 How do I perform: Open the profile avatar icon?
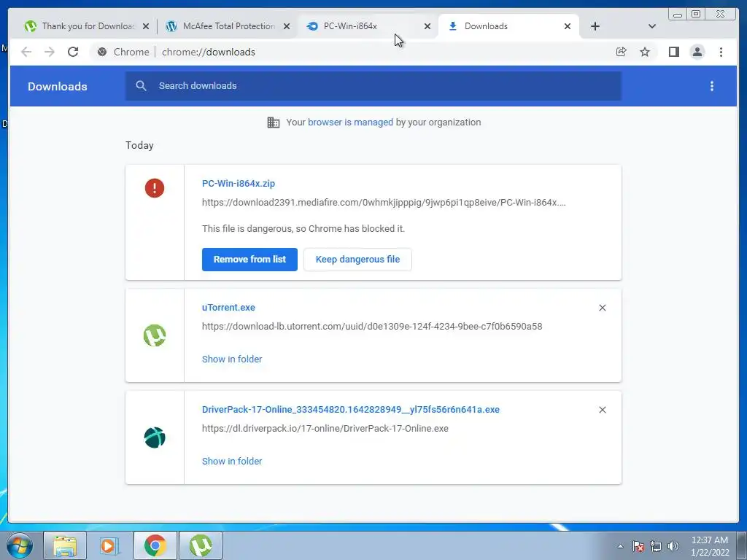click(x=697, y=52)
